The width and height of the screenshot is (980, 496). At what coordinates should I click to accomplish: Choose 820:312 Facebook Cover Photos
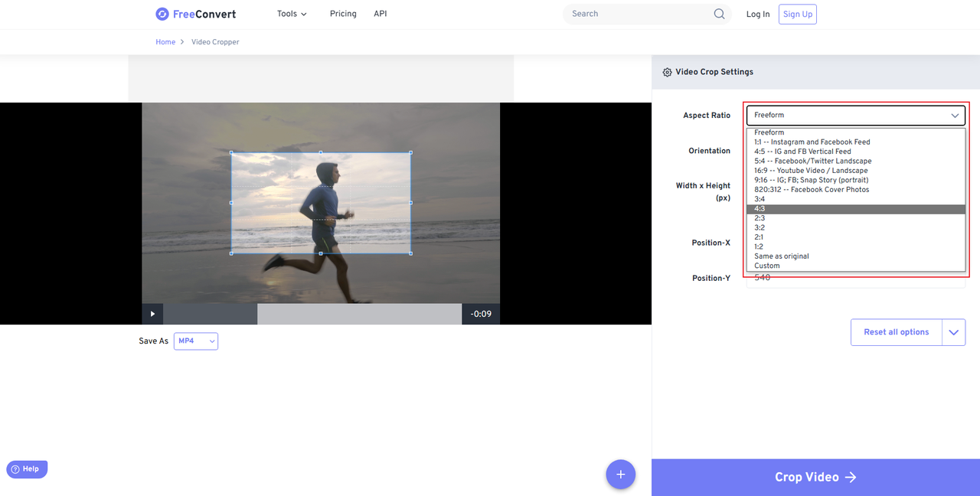(x=856, y=190)
